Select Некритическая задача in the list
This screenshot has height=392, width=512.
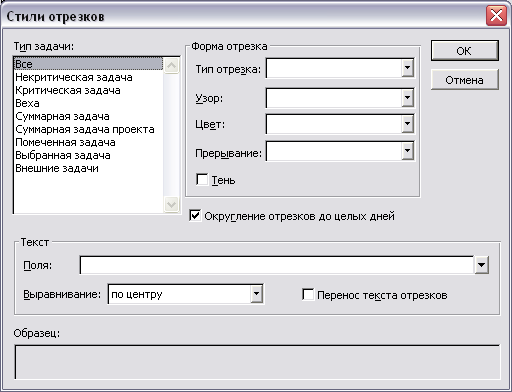88,77
